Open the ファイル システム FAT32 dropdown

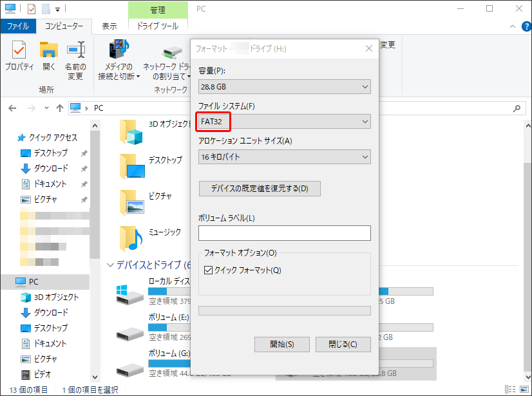point(284,122)
